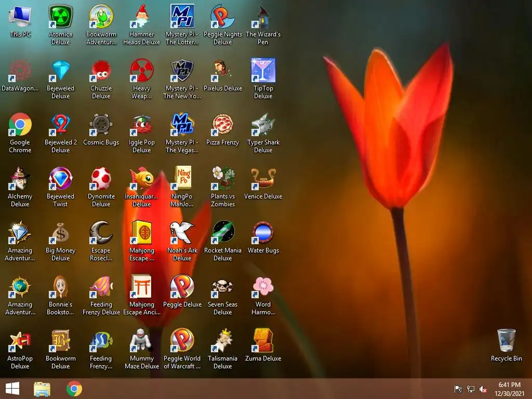Open the Windows Start button

pyautogui.click(x=12, y=389)
